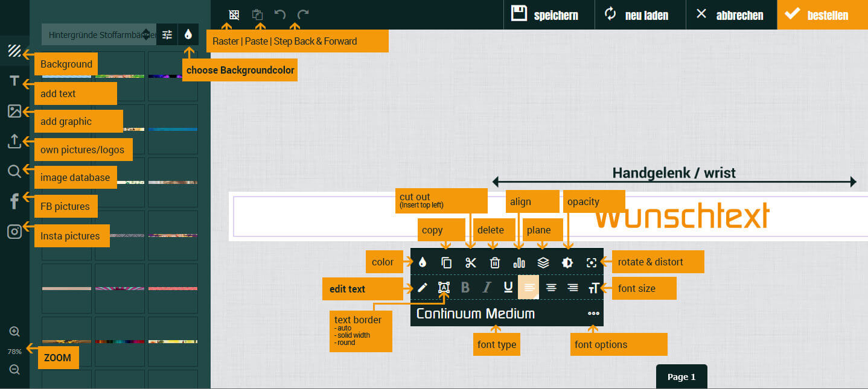868x389 pixels.
Task: Open the plane layers icon
Action: pyautogui.click(x=543, y=262)
